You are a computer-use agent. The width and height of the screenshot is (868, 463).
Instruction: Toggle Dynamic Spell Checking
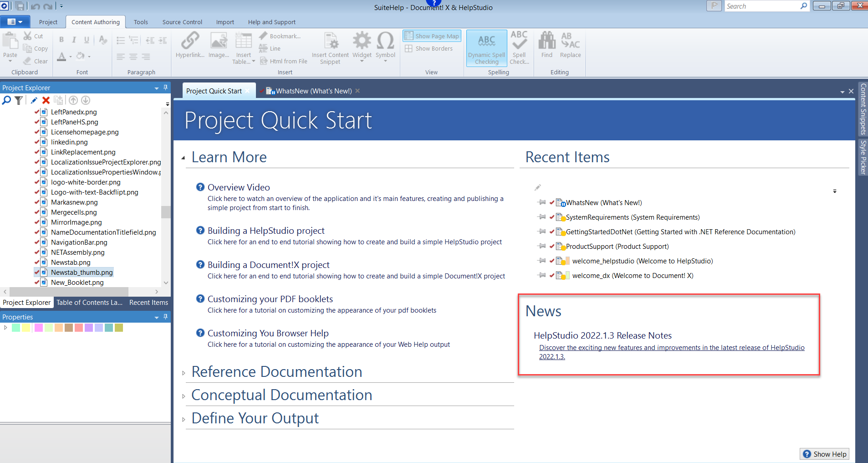click(486, 48)
